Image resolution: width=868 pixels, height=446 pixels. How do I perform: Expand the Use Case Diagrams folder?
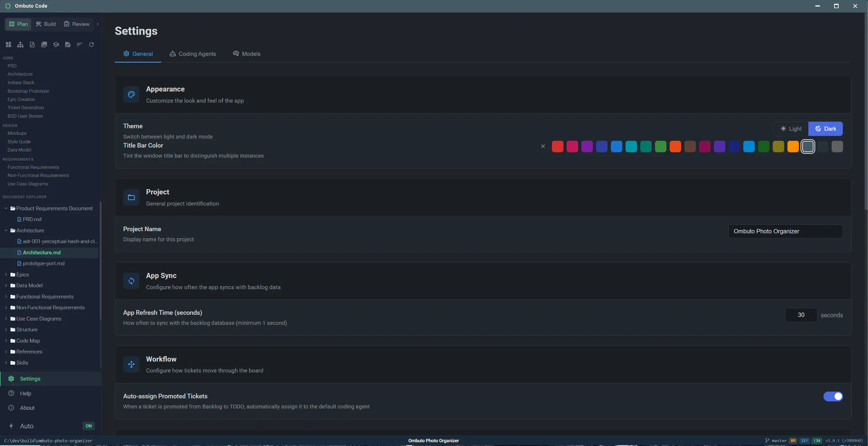(x=6, y=319)
